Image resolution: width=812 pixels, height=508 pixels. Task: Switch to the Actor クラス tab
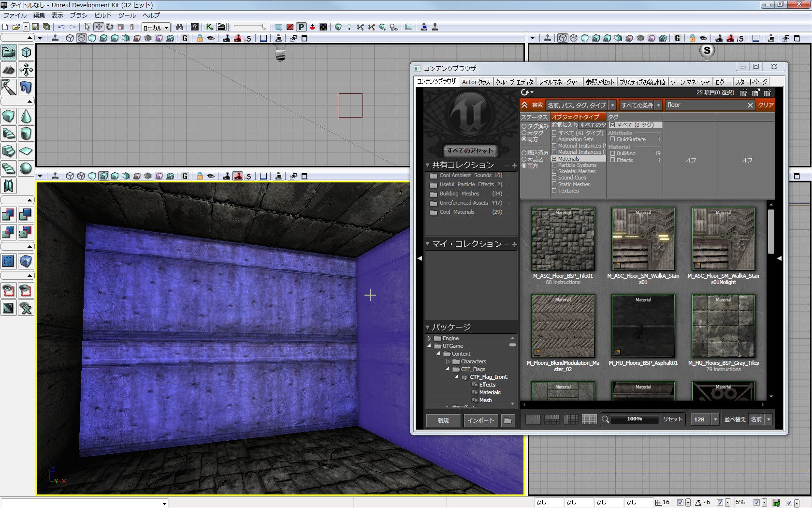point(476,82)
